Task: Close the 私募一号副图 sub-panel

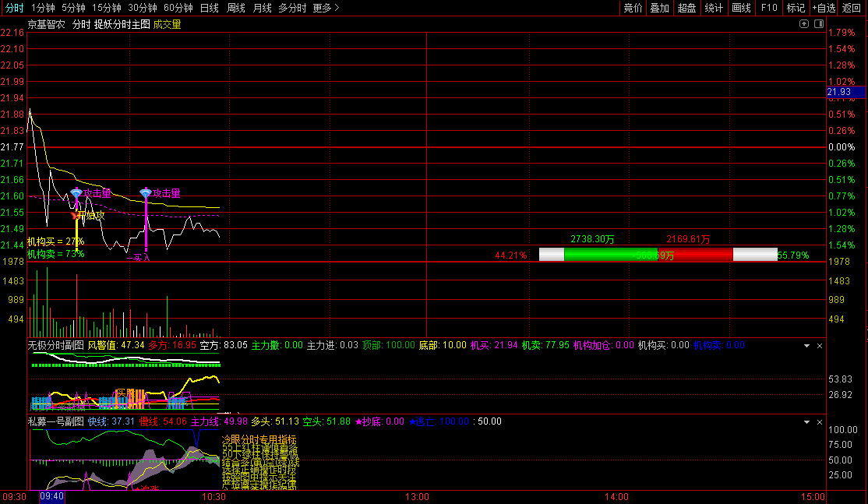Action: point(820,422)
